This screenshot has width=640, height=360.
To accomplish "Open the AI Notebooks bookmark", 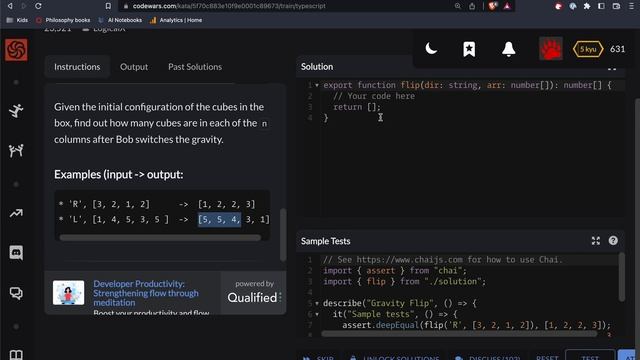I will 120,20.
